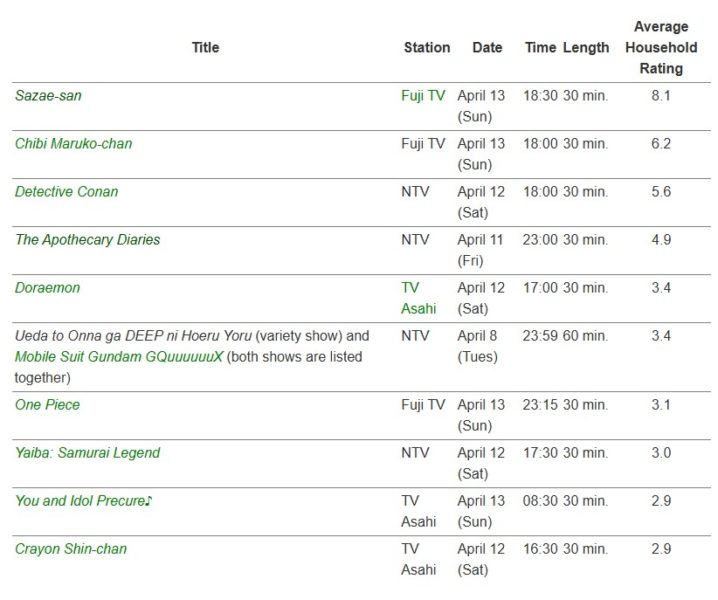Open the green Fuji TV station link
The height and width of the screenshot is (600, 718).
click(423, 96)
